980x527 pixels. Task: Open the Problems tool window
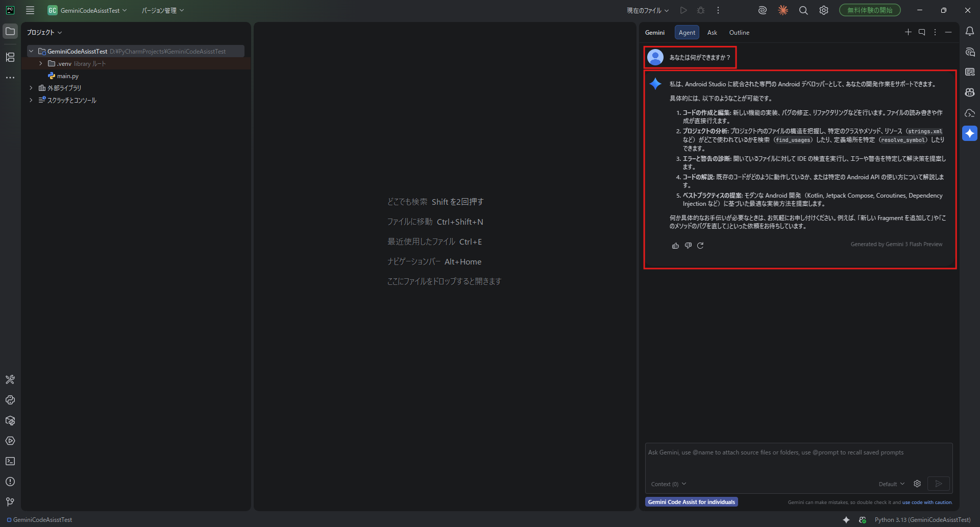point(10,482)
